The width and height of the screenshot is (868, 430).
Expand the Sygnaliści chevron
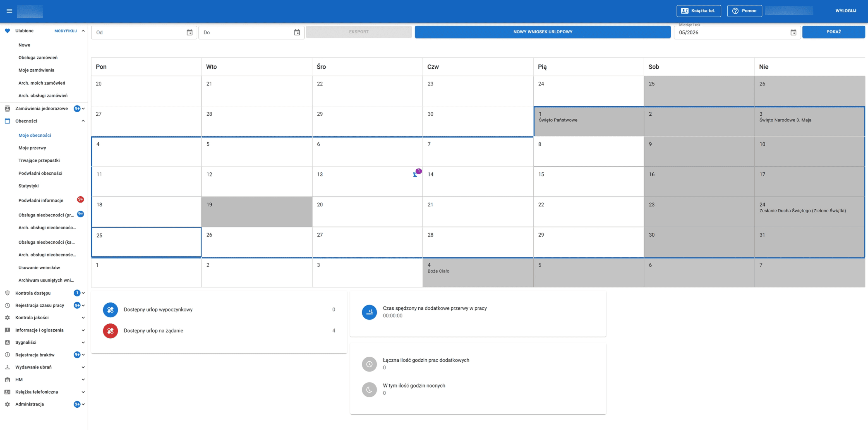(x=83, y=342)
